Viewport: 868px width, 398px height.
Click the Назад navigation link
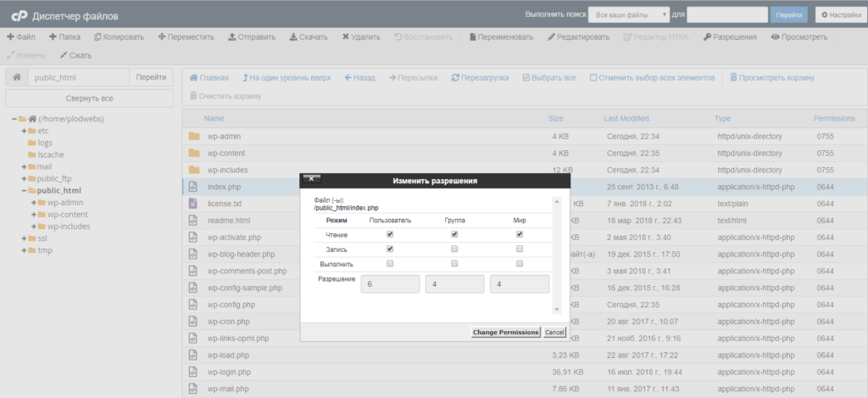[359, 77]
